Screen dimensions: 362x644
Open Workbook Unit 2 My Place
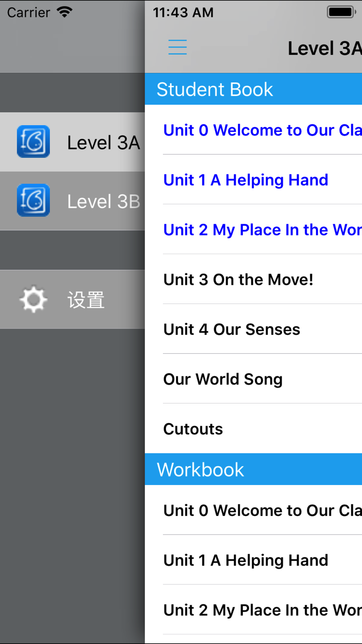262,610
